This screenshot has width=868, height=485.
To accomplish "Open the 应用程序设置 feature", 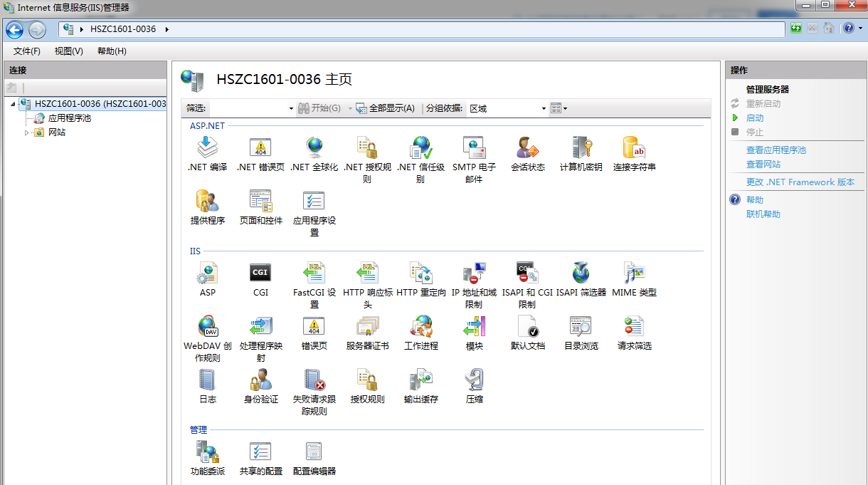I will coord(314,214).
